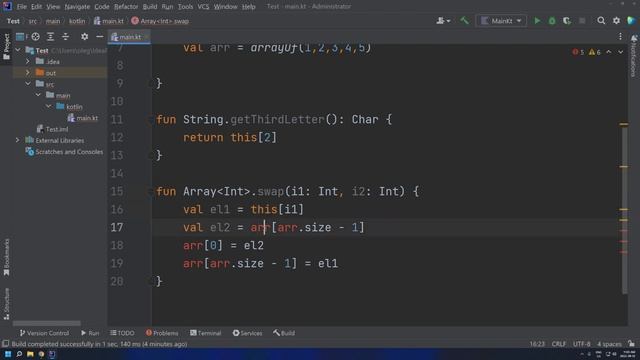Collapse the src folder

pyautogui.click(x=28, y=84)
